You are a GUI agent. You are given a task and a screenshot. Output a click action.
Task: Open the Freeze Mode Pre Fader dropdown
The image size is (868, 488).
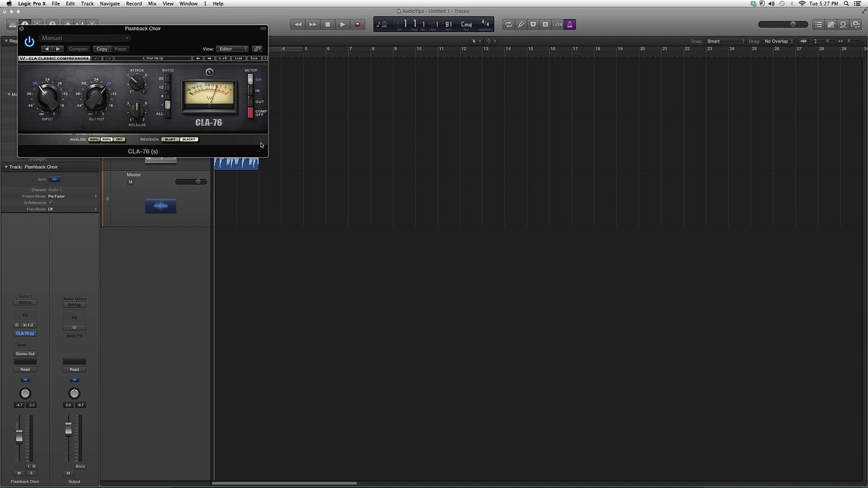[x=72, y=197]
